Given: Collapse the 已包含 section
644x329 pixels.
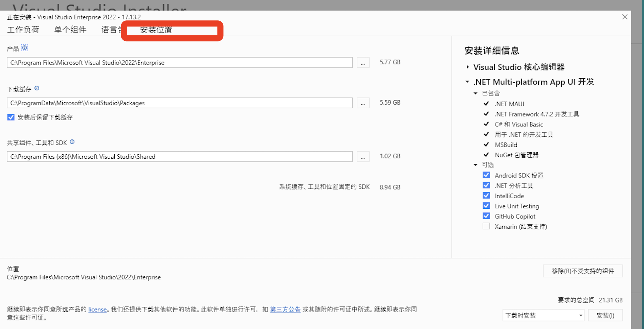Looking at the screenshot, I should (x=476, y=93).
